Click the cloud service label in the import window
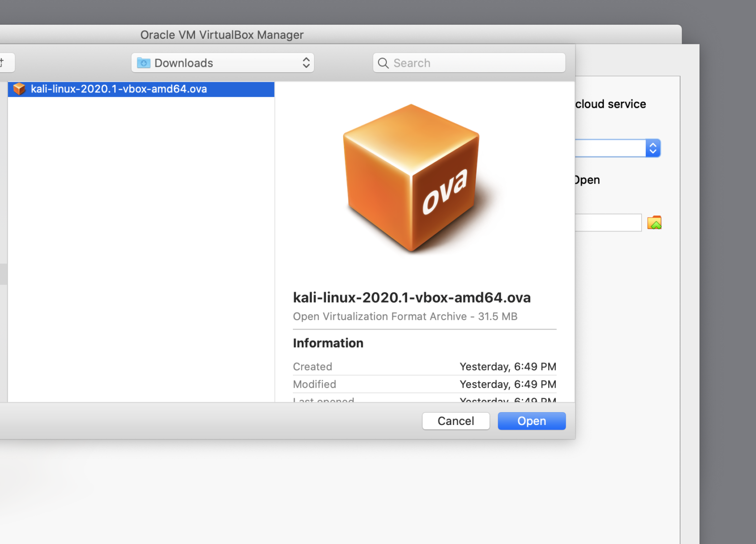This screenshot has height=544, width=756. coord(610,104)
